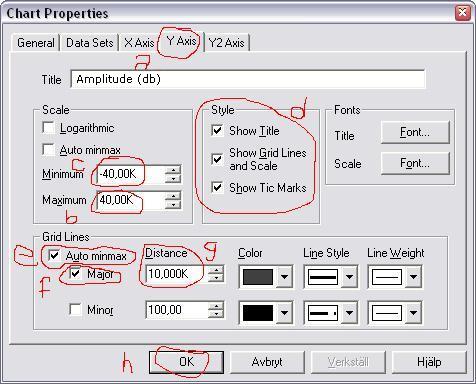Screen dimensions: 476x384
Task: Click the Title Font button
Action: tap(415, 132)
